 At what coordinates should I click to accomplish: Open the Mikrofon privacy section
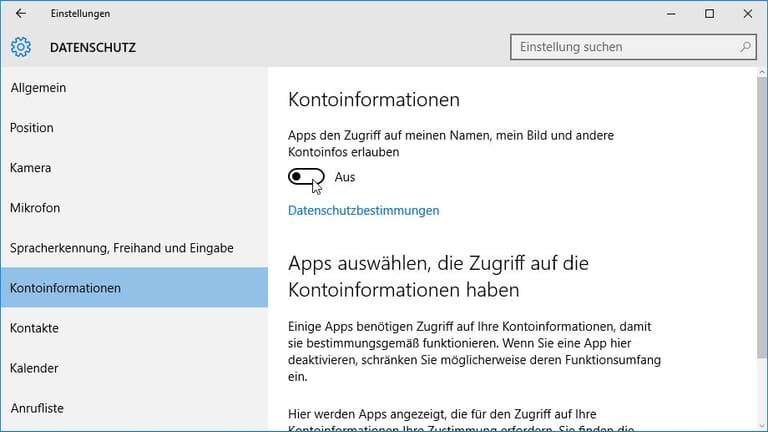click(x=134, y=208)
